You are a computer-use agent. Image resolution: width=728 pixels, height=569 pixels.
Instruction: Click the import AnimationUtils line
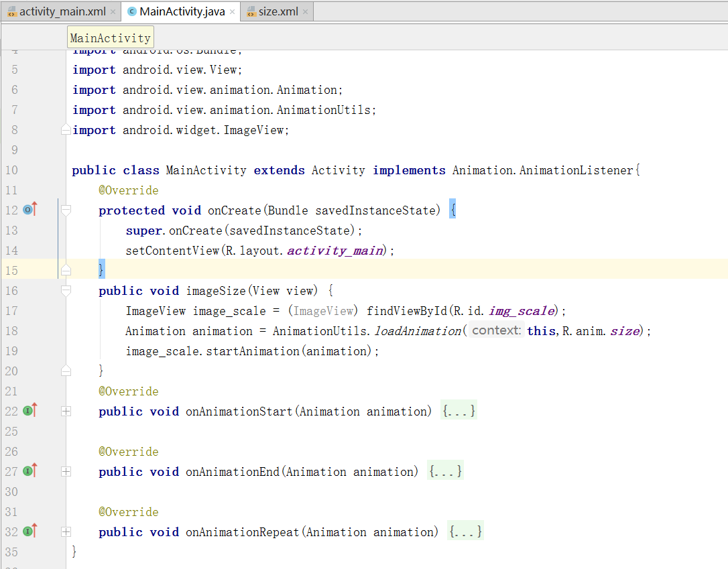coord(224,110)
